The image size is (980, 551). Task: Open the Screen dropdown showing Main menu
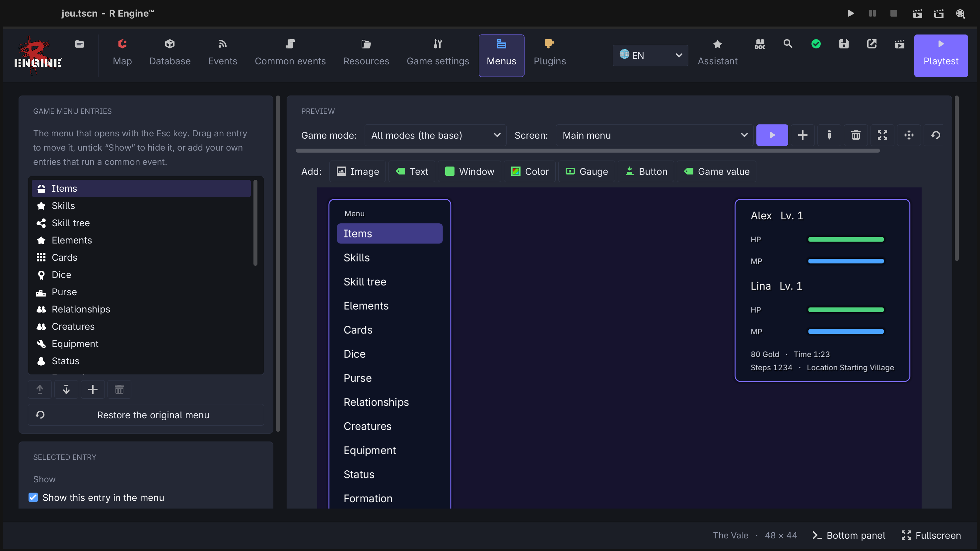[x=654, y=135]
